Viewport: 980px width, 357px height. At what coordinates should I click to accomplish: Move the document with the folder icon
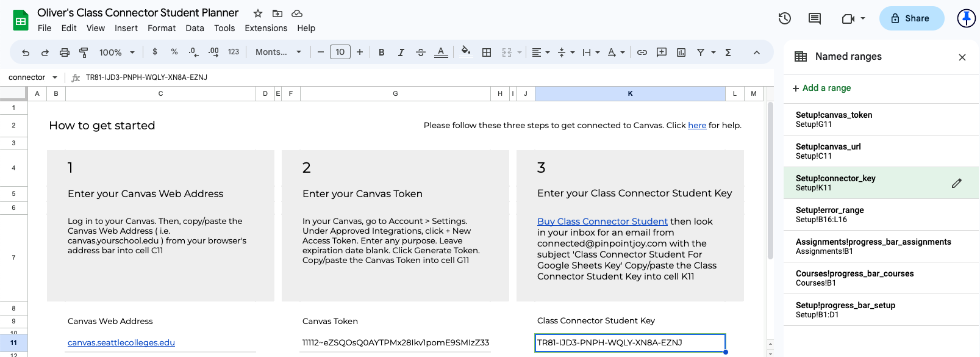tap(277, 13)
